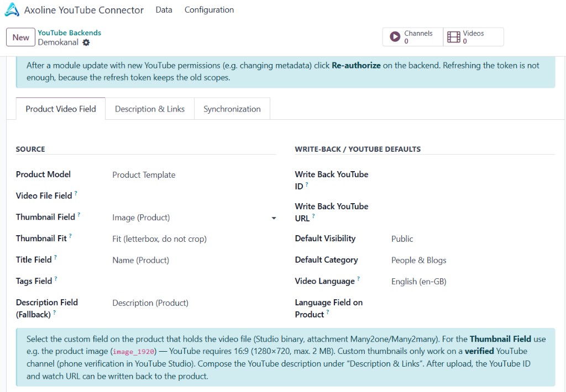Show help tooltip for Write Back YouTube URL
The image size is (566, 392).
tap(313, 216)
